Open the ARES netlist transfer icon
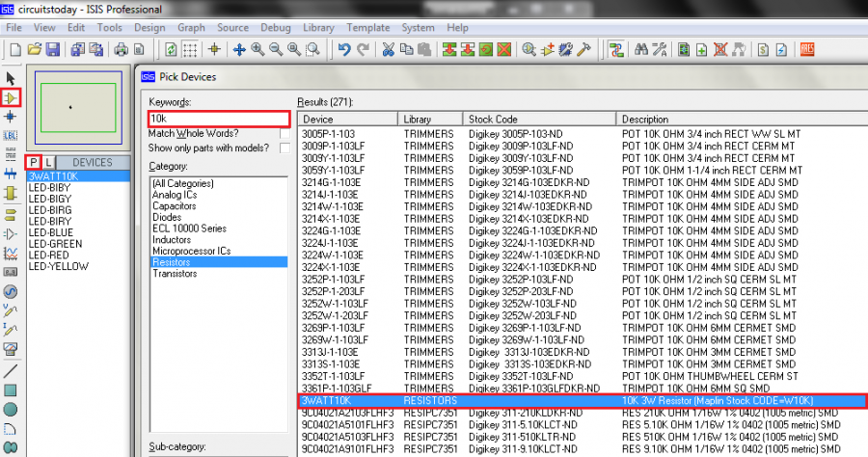Viewport: 868px width, 457px height. pyautogui.click(x=807, y=49)
